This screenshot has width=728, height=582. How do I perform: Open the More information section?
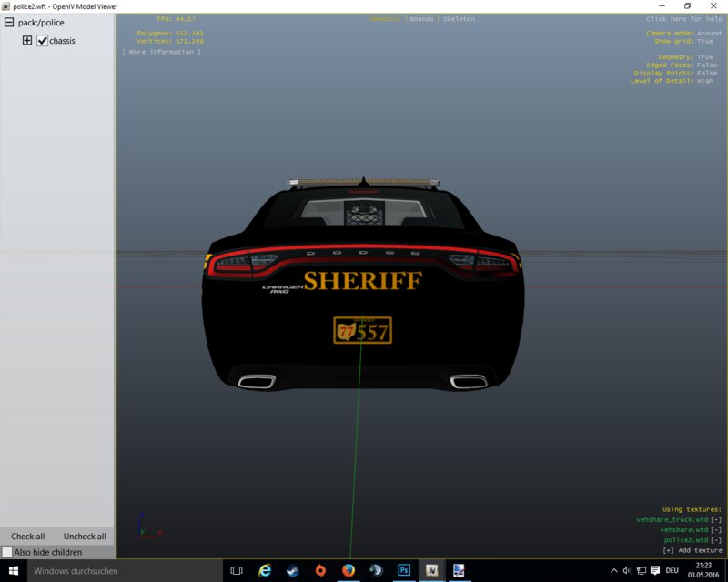tap(161, 52)
